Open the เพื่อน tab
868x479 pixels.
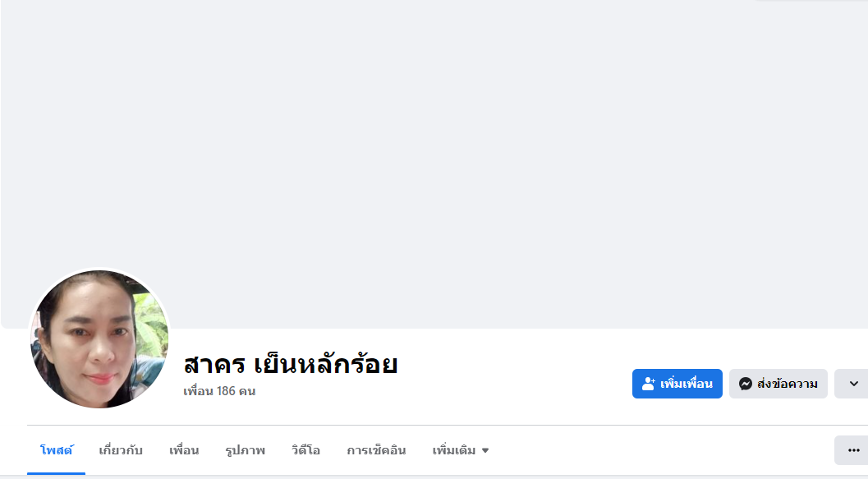coord(184,450)
